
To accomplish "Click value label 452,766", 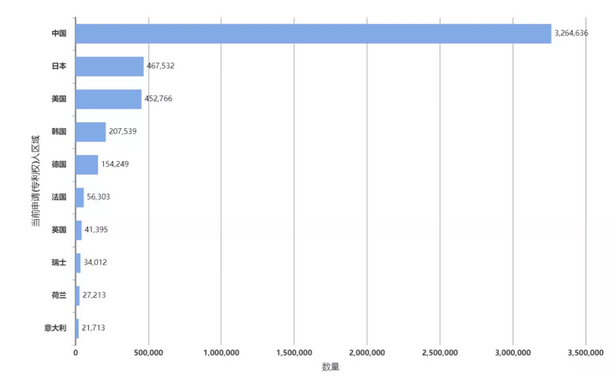I will click(x=158, y=99).
